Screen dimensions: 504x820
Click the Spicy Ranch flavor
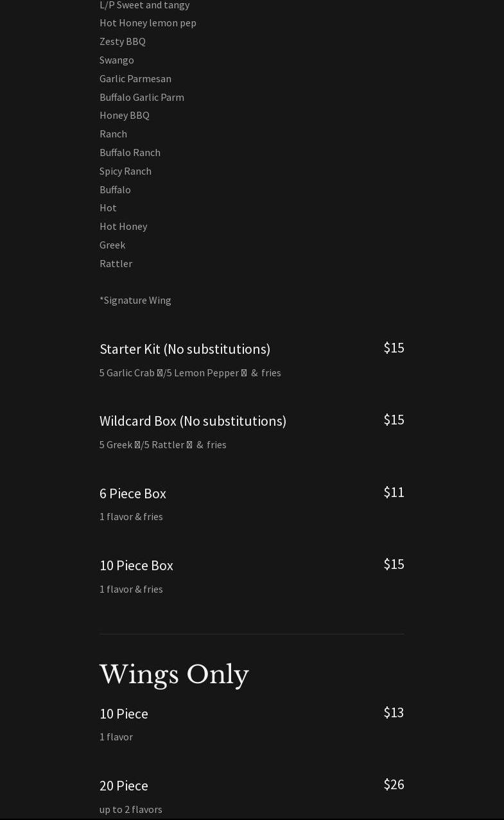[125, 171]
